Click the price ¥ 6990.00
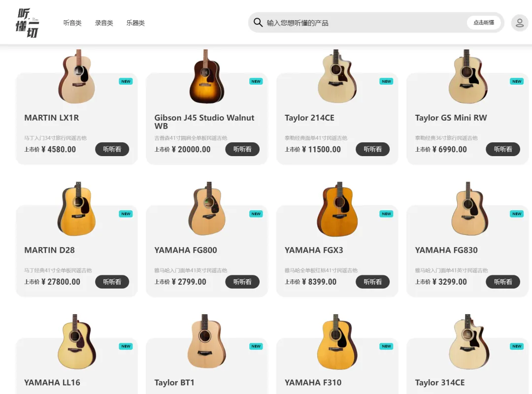532x394 pixels. 450,149
